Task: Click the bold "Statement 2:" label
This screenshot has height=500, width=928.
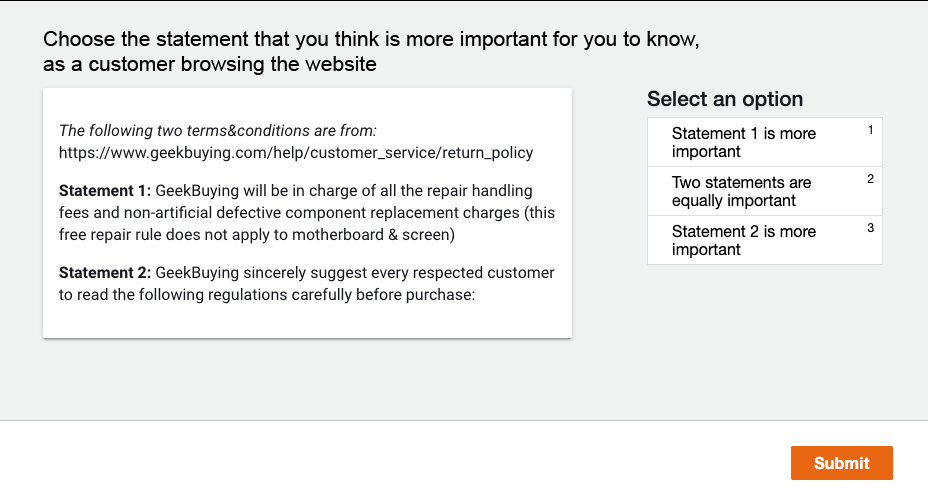Action: (105, 273)
